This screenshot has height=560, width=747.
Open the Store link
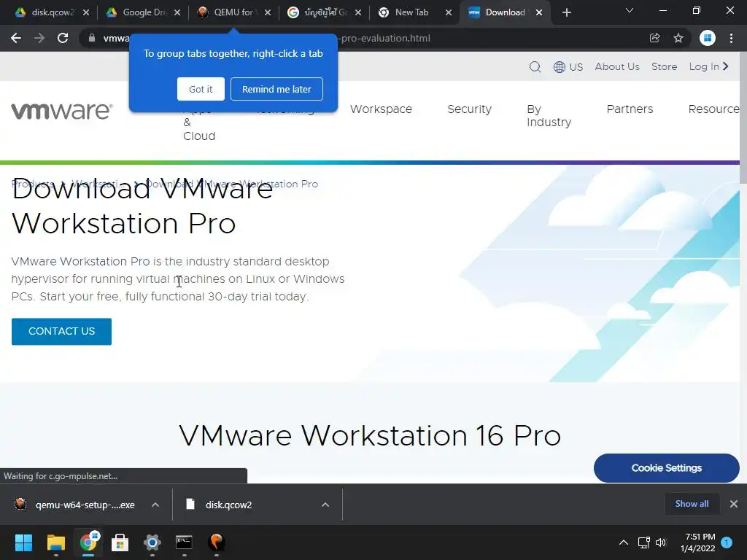pyautogui.click(x=664, y=66)
